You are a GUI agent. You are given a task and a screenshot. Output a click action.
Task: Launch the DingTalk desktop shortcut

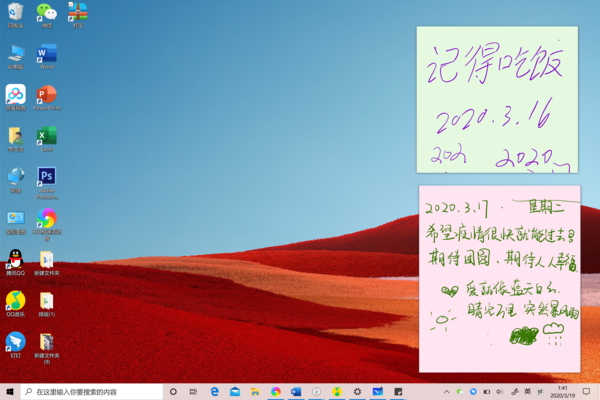coord(16,345)
